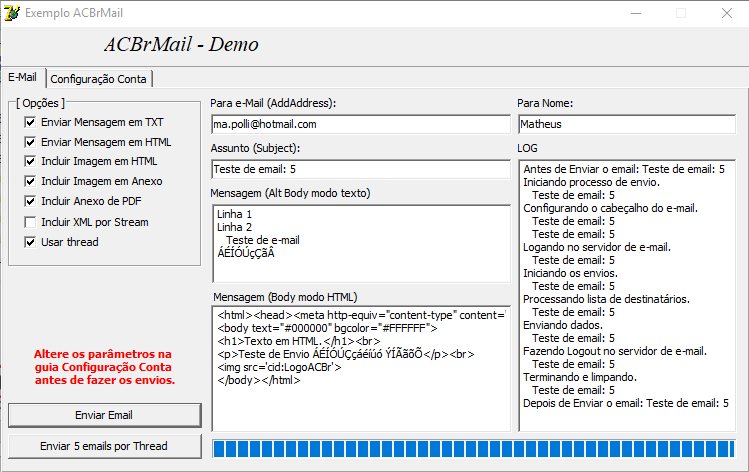Click the LOG output list area

627,296
